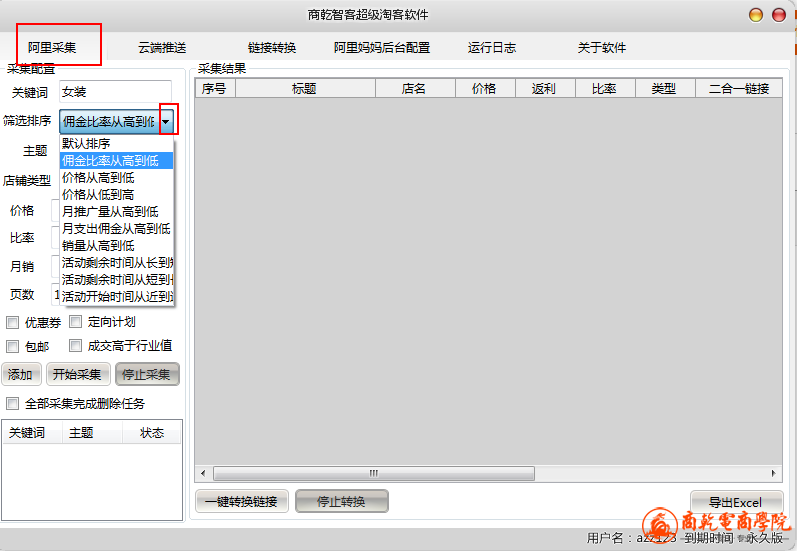The height and width of the screenshot is (551, 797).
Task: Open the 关于软件 tab
Action: click(x=601, y=48)
